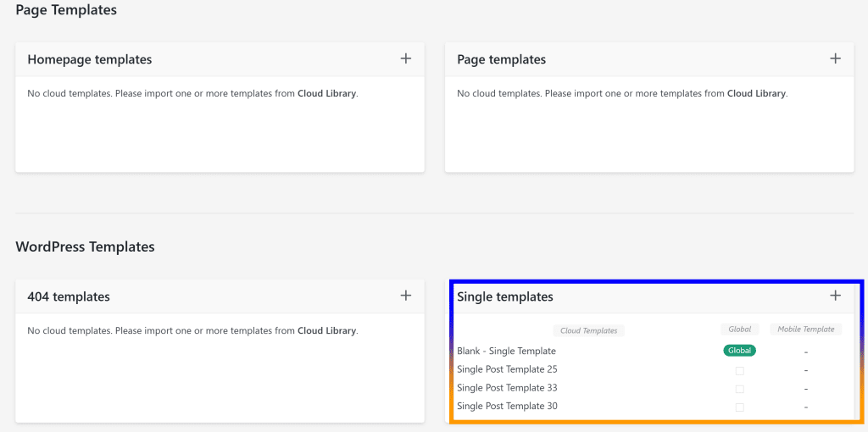
Task: Follow Cloud Library link in Page templates
Action: (x=756, y=94)
